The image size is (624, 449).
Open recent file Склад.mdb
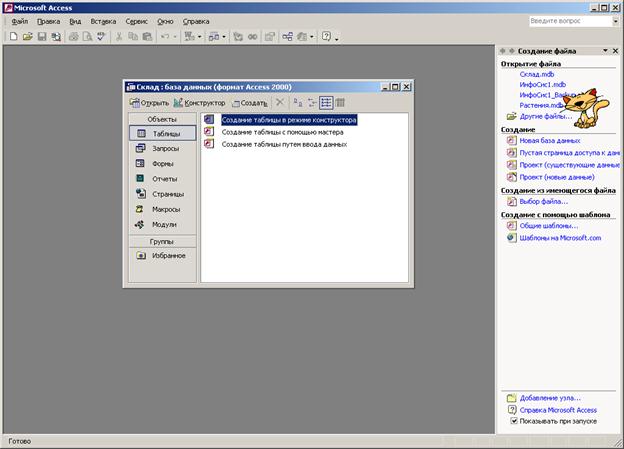click(x=536, y=74)
